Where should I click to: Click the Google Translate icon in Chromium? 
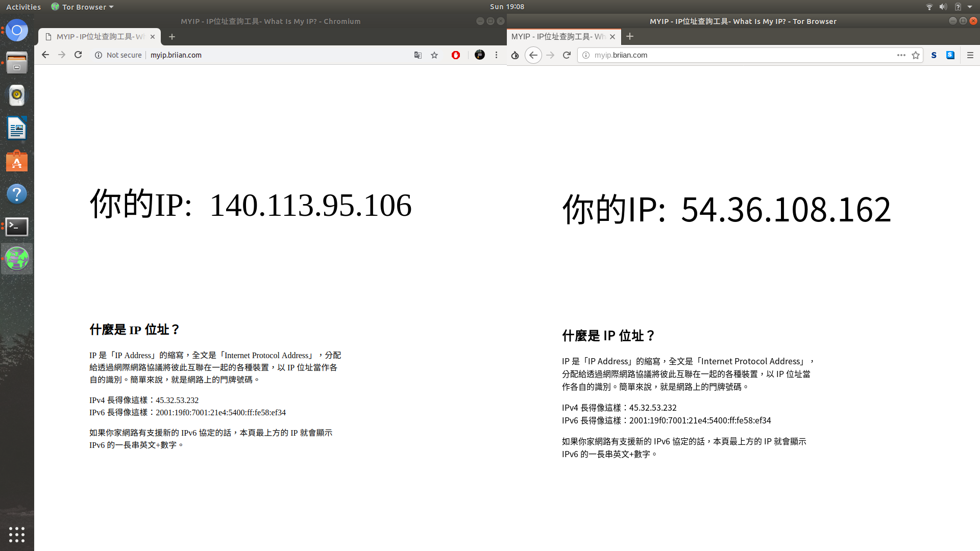(x=418, y=55)
